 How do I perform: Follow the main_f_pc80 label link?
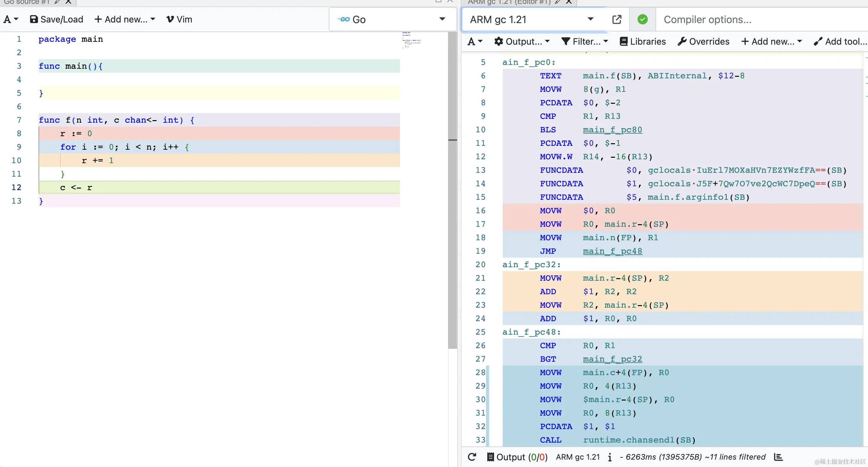click(x=612, y=130)
